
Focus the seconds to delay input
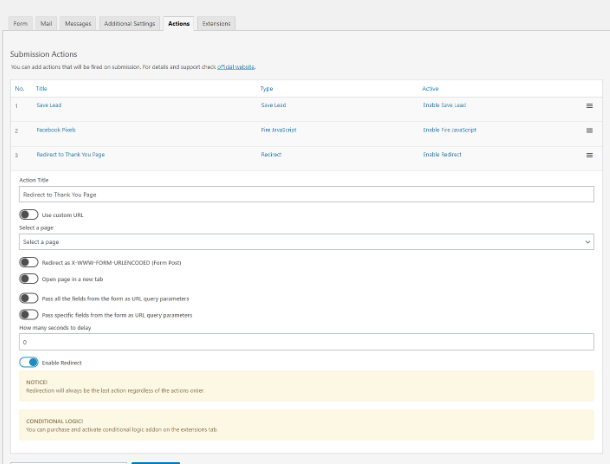tap(307, 342)
